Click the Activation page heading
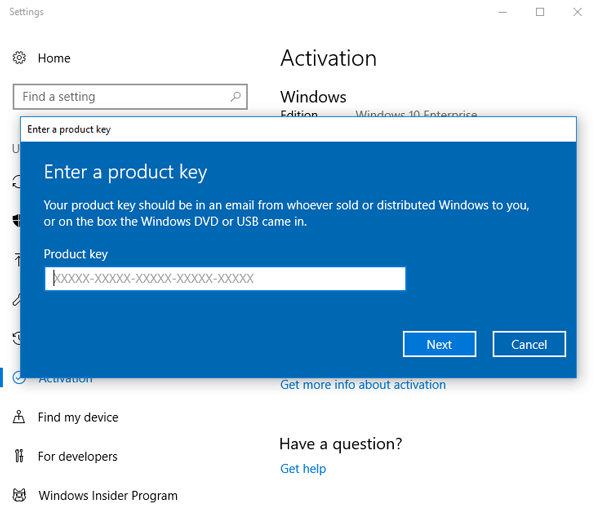 coord(328,58)
